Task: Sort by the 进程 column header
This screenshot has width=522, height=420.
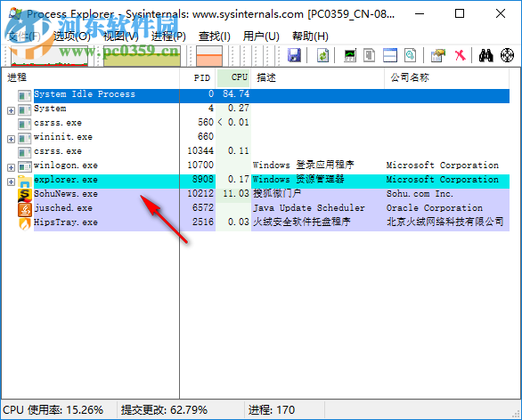Action: click(x=91, y=77)
